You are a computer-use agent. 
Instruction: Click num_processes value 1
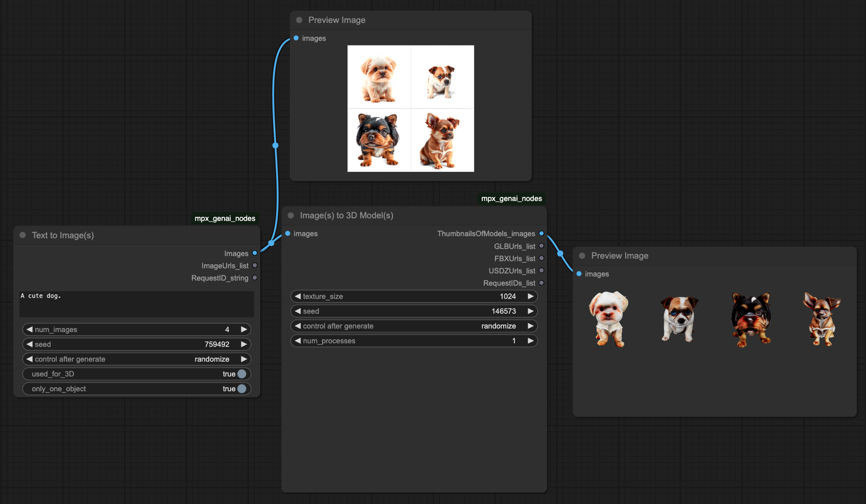514,341
